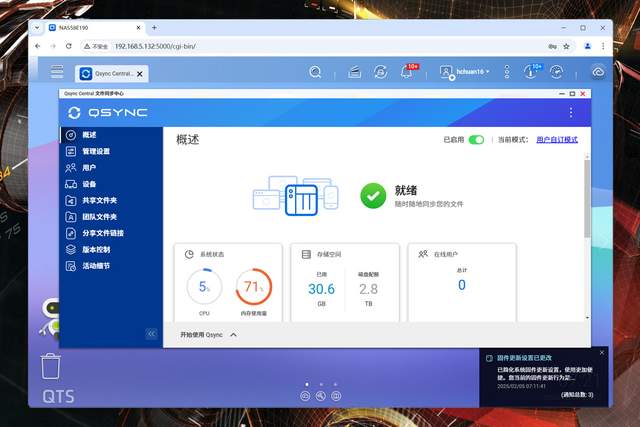Reload the browser page
The image size is (640, 427).
pos(69,46)
